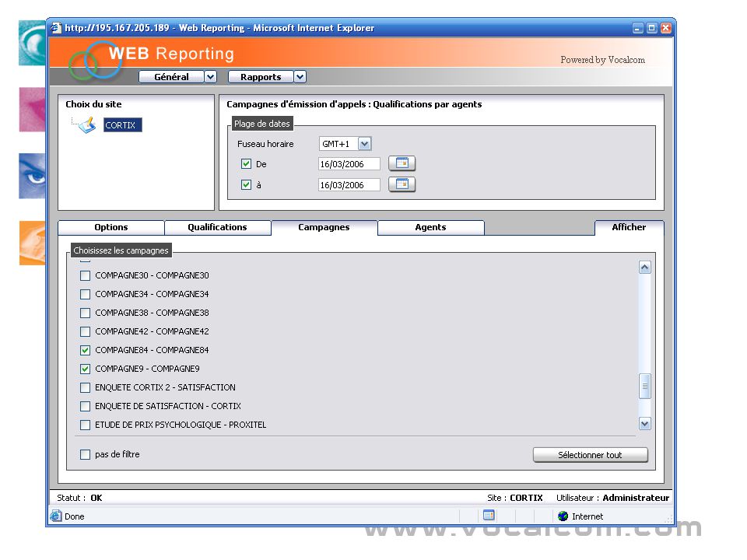Switch to the Agents tab
The width and height of the screenshot is (747, 560).
(430, 227)
